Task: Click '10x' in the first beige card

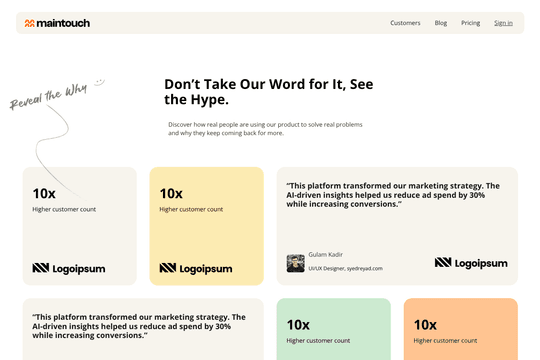Action: click(44, 194)
